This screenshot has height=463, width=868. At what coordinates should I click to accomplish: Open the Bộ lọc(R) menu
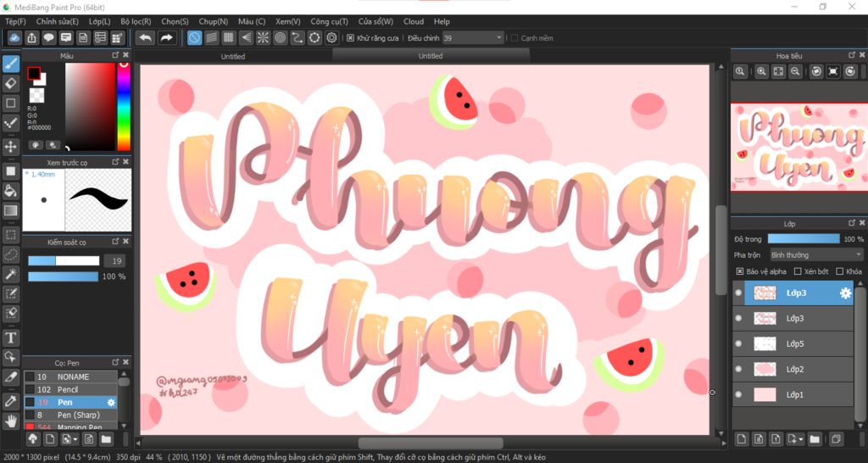point(136,21)
